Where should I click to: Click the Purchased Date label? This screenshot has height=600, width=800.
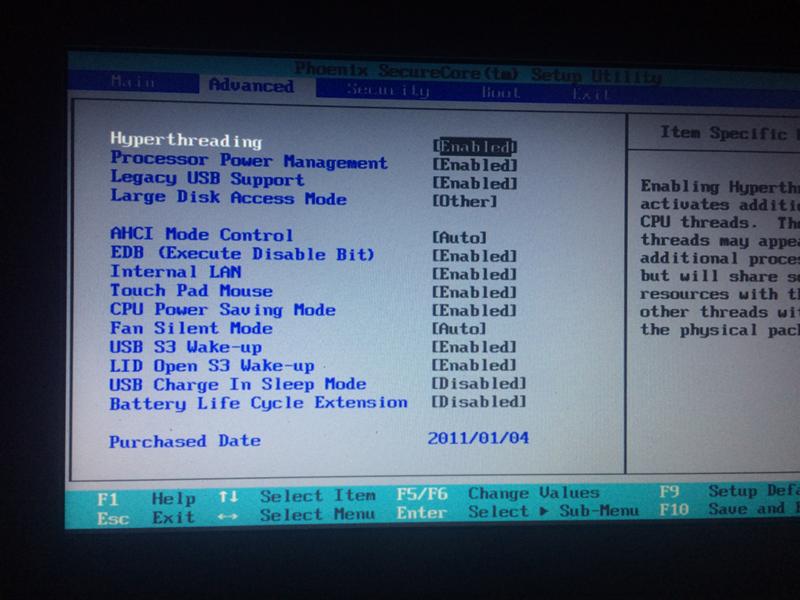pyautogui.click(x=185, y=441)
